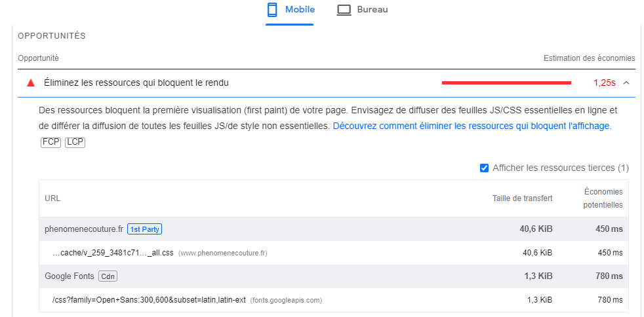Click the red savings estimate bar
Image resolution: width=644 pixels, height=317 pixels.
click(x=506, y=83)
